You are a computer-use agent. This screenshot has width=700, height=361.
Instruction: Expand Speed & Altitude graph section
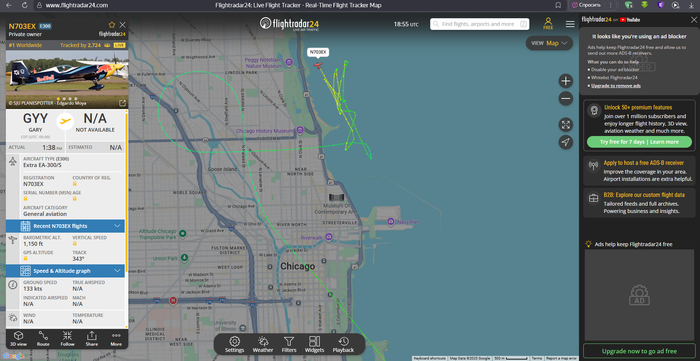click(x=65, y=271)
